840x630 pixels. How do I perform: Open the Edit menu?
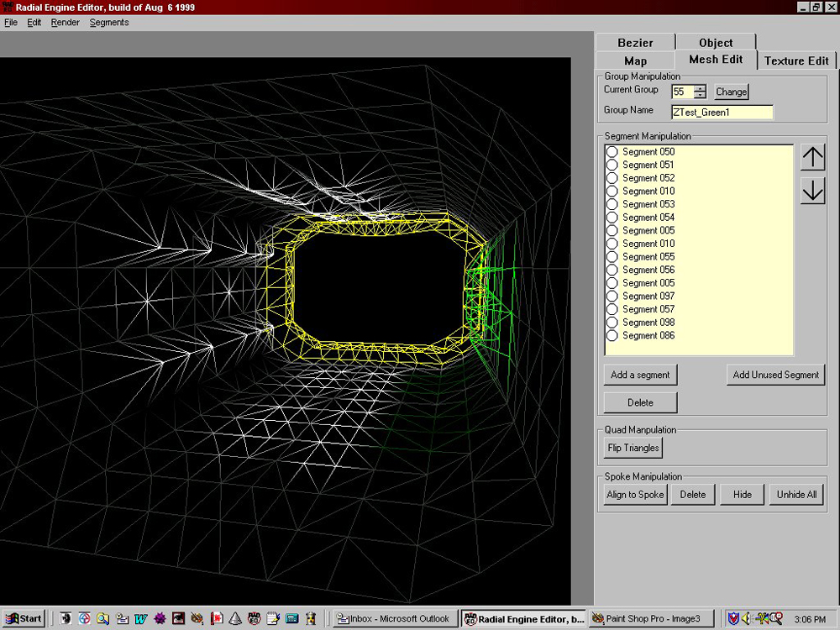point(34,23)
